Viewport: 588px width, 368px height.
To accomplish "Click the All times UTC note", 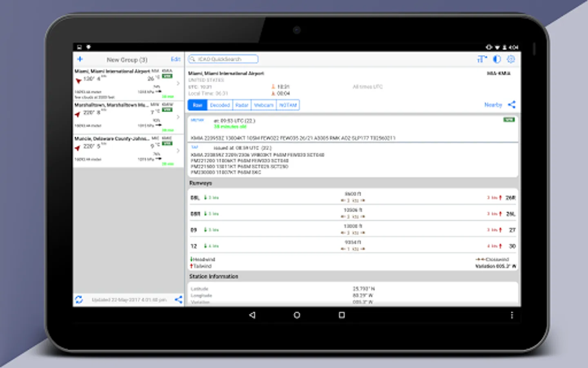I will [367, 87].
